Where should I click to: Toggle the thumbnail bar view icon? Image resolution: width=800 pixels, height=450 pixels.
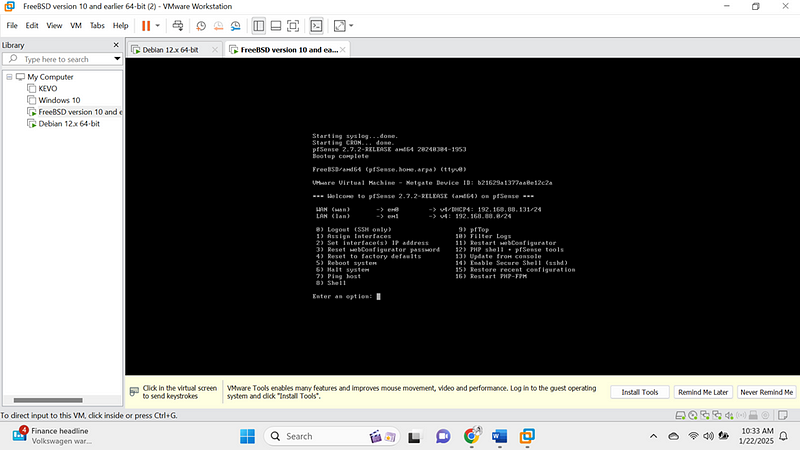(x=276, y=26)
